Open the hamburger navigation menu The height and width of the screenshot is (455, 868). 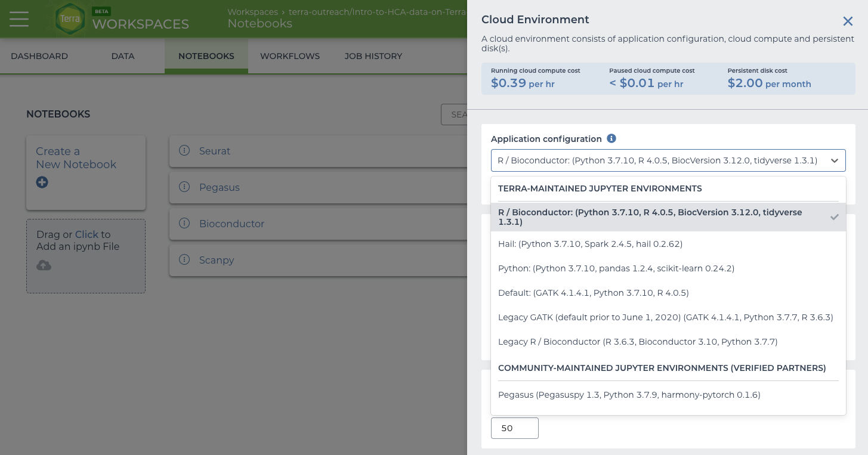click(19, 19)
